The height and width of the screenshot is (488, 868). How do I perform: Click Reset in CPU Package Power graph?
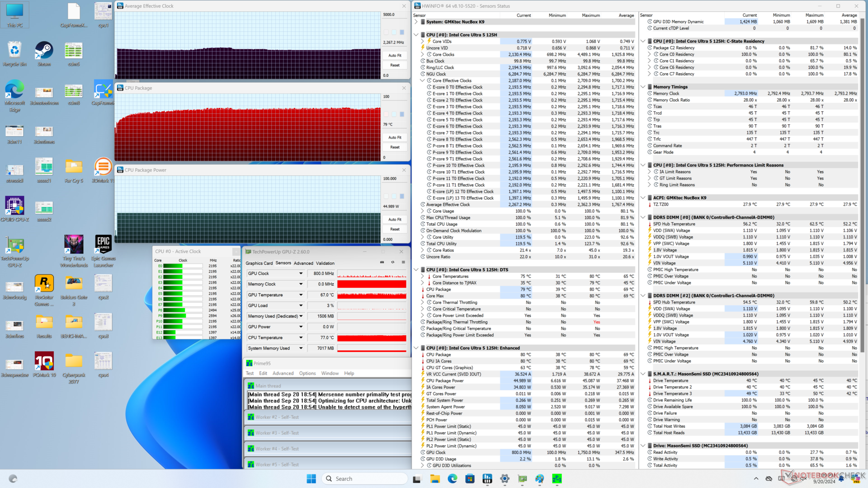[395, 229]
